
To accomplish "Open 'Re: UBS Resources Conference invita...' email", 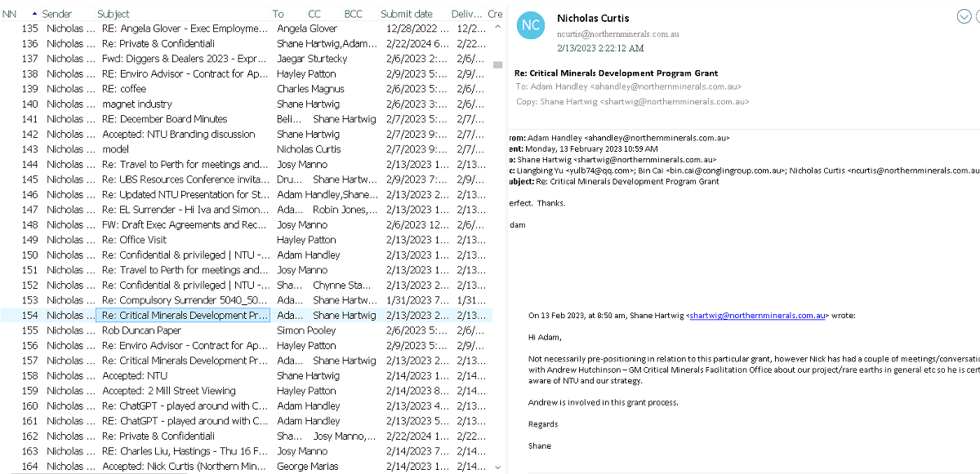I will (x=246, y=179).
